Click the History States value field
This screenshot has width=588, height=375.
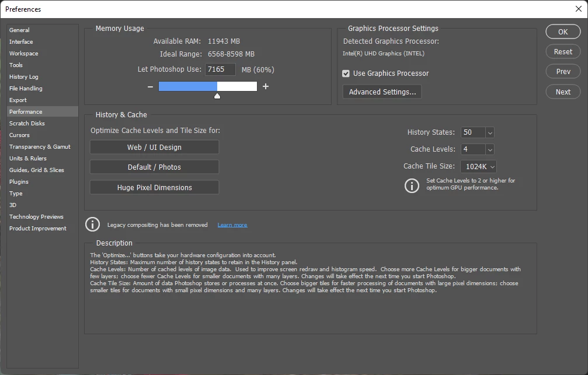point(473,132)
